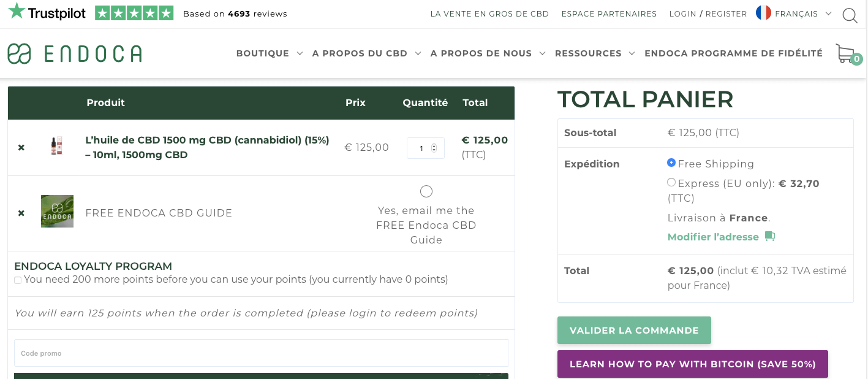
Task: Tick the email me the free guide radio
Action: click(426, 191)
